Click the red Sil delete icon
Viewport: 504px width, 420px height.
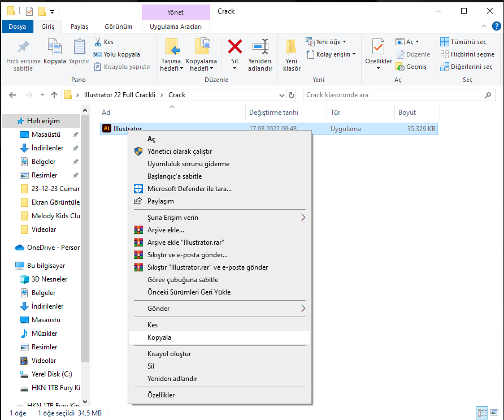tap(235, 46)
